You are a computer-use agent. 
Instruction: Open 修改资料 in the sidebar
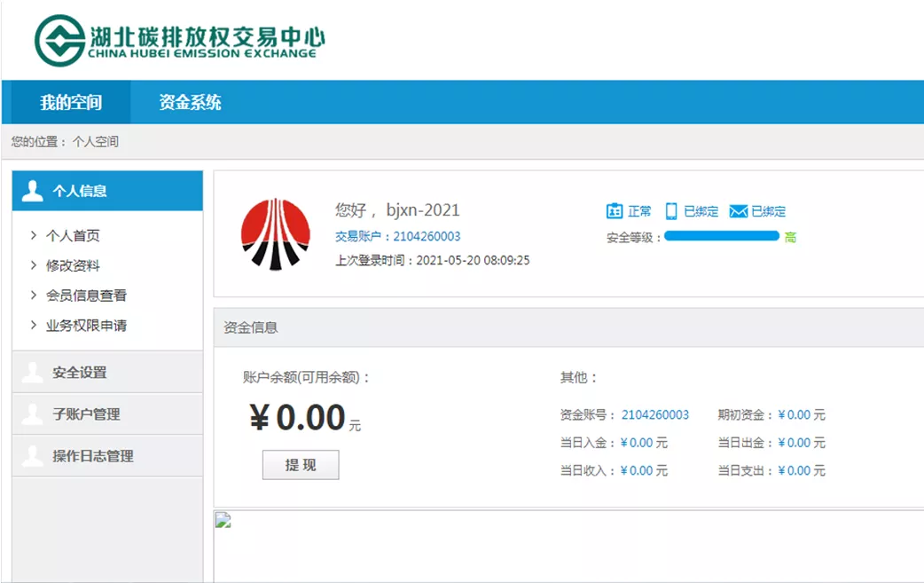point(73,265)
